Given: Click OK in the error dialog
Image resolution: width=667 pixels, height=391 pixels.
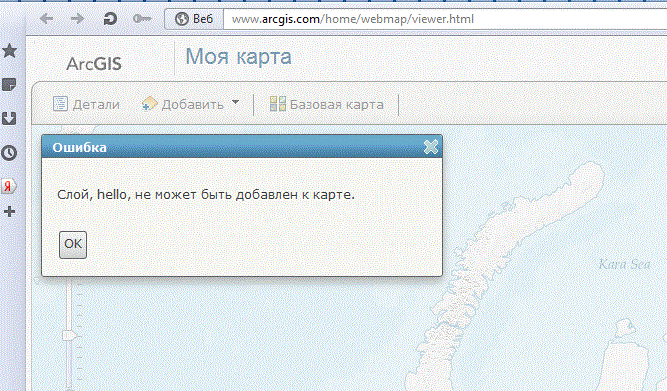Looking at the screenshot, I should (x=73, y=245).
